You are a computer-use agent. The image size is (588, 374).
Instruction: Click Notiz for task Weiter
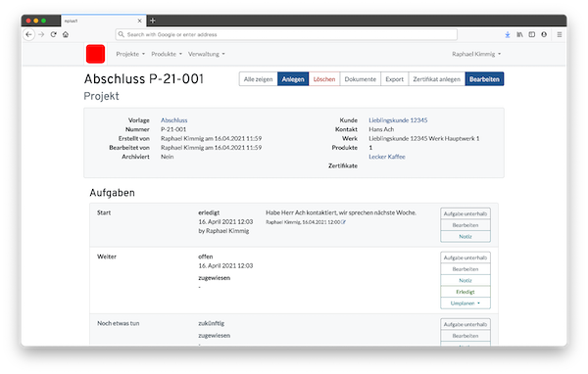tap(465, 280)
